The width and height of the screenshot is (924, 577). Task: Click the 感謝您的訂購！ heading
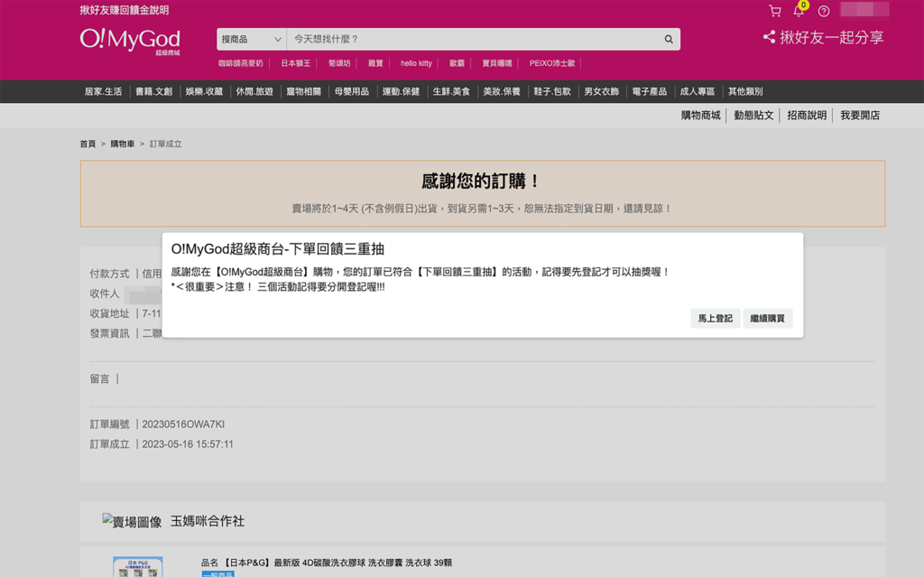pyautogui.click(x=482, y=181)
